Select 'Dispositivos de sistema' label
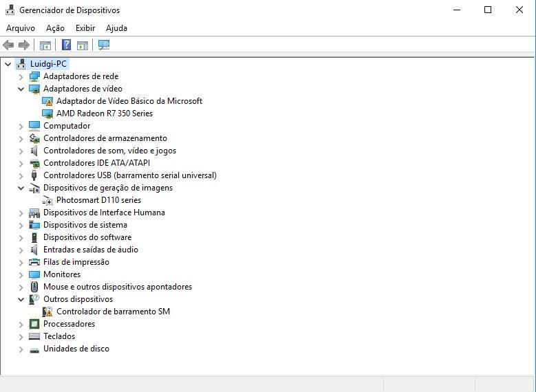The width and height of the screenshot is (536, 392). click(x=85, y=225)
